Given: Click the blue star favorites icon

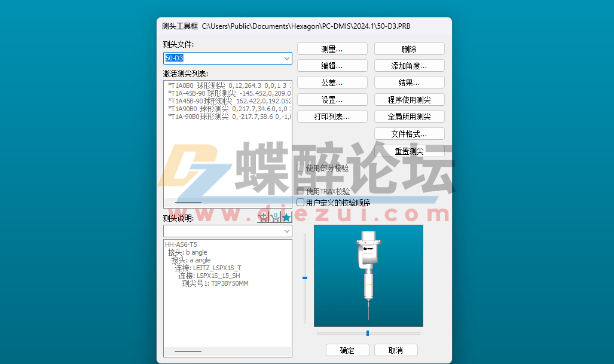Looking at the screenshot, I should coord(286,217).
